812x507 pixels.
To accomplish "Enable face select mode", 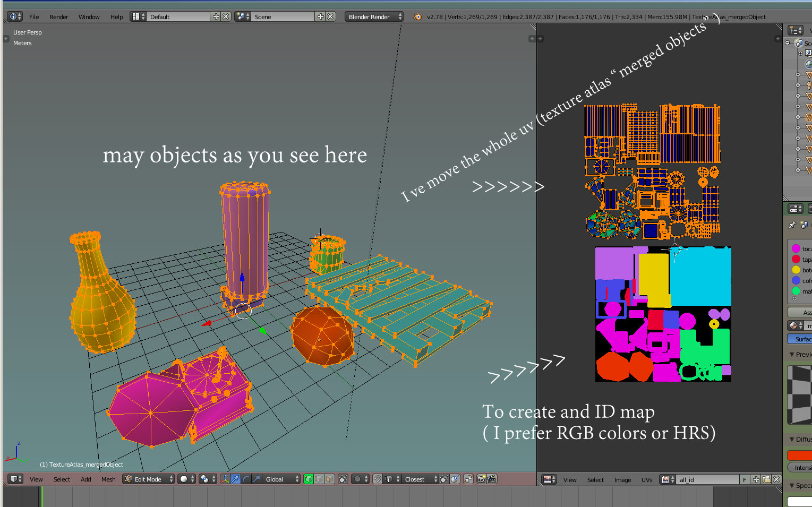I will (329, 479).
